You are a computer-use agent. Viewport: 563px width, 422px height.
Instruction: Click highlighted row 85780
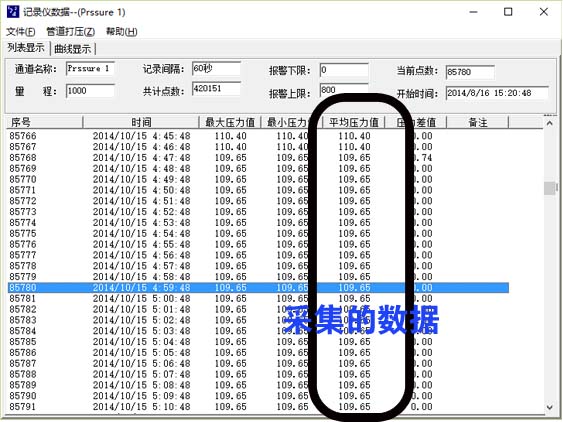258,288
